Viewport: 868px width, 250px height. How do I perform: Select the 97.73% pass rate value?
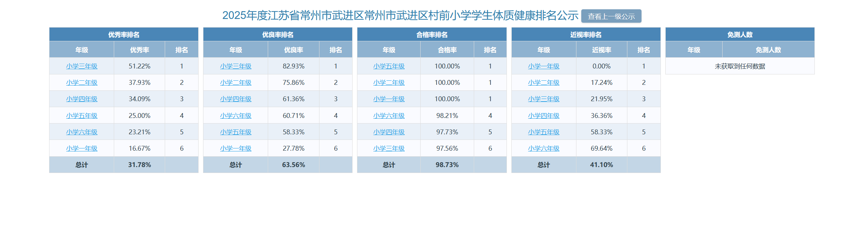click(x=447, y=132)
